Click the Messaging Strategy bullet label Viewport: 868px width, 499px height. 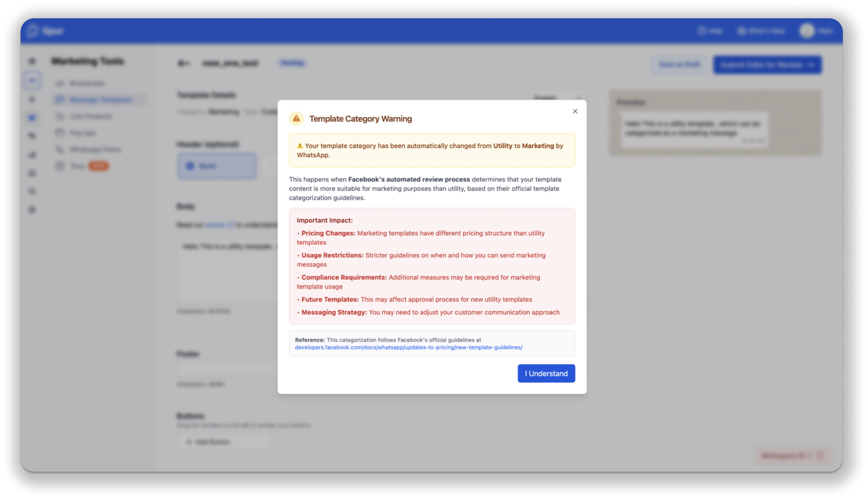pyautogui.click(x=334, y=312)
